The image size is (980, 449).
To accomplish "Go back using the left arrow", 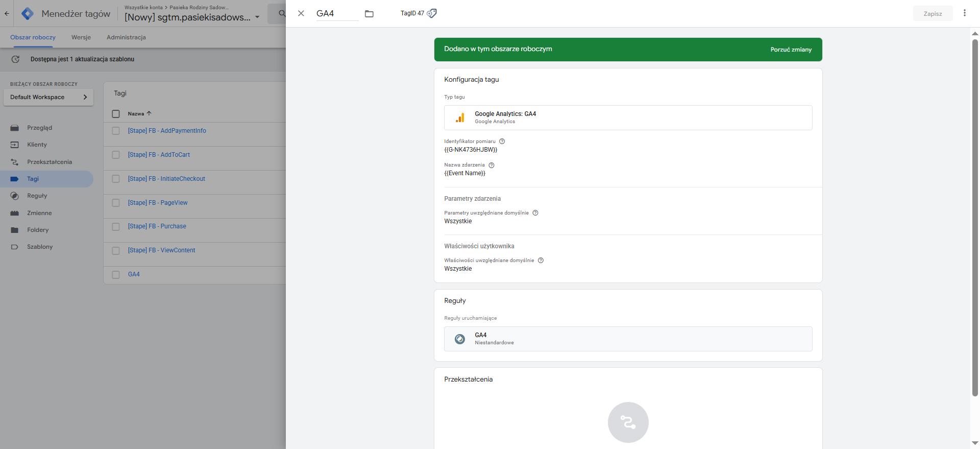I will [x=7, y=14].
